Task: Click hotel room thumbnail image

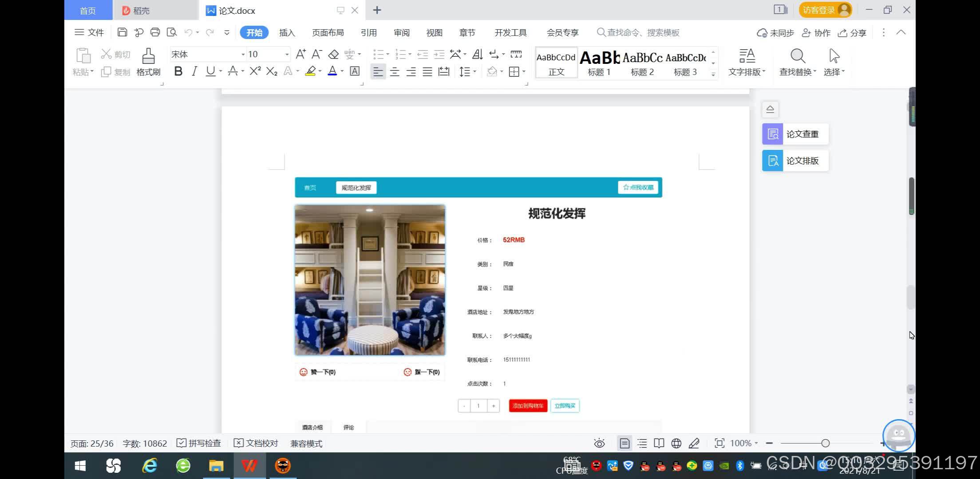Action: pyautogui.click(x=370, y=280)
